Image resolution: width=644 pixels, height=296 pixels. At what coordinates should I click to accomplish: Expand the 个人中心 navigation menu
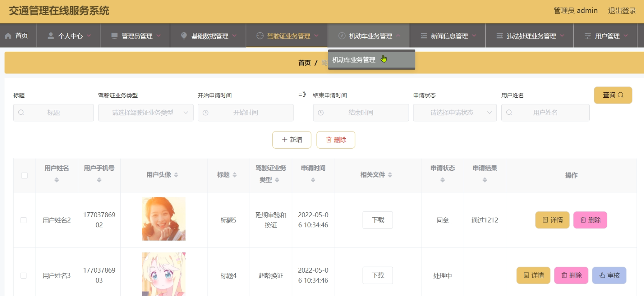[69, 36]
